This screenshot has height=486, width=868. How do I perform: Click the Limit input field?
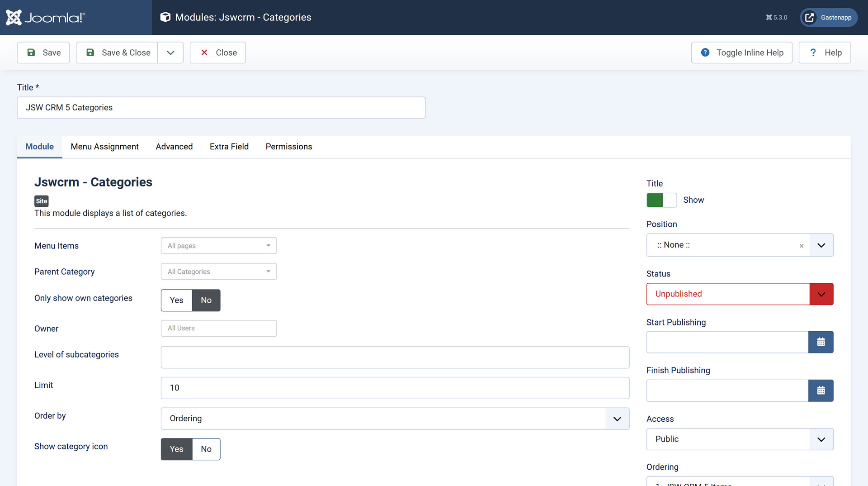click(x=395, y=388)
